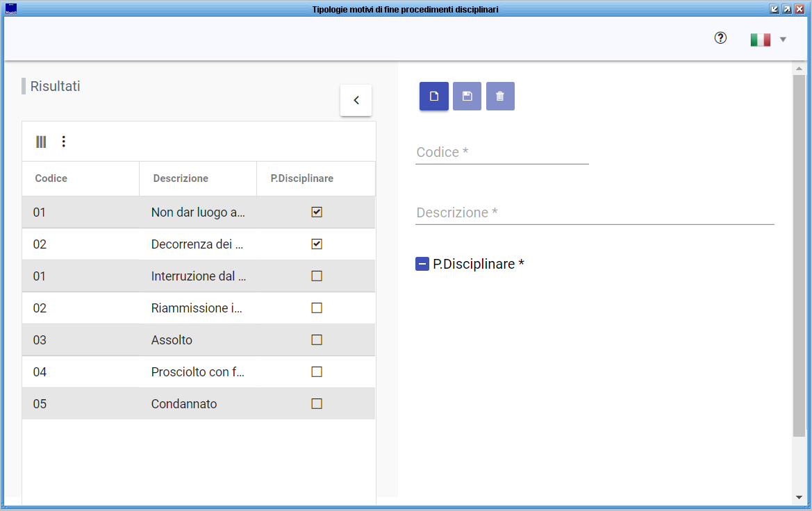Click the column chooser bars icon
The image size is (812, 511).
pos(42,142)
